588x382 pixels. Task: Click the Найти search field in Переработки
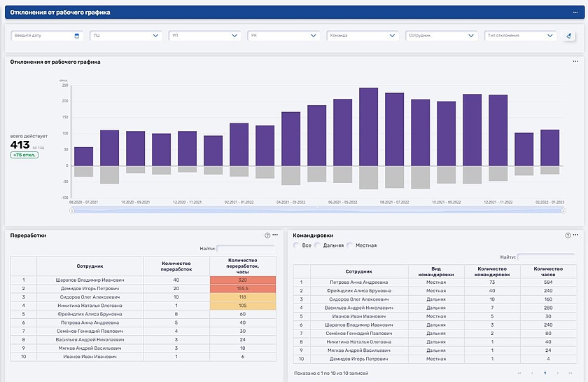(246, 248)
